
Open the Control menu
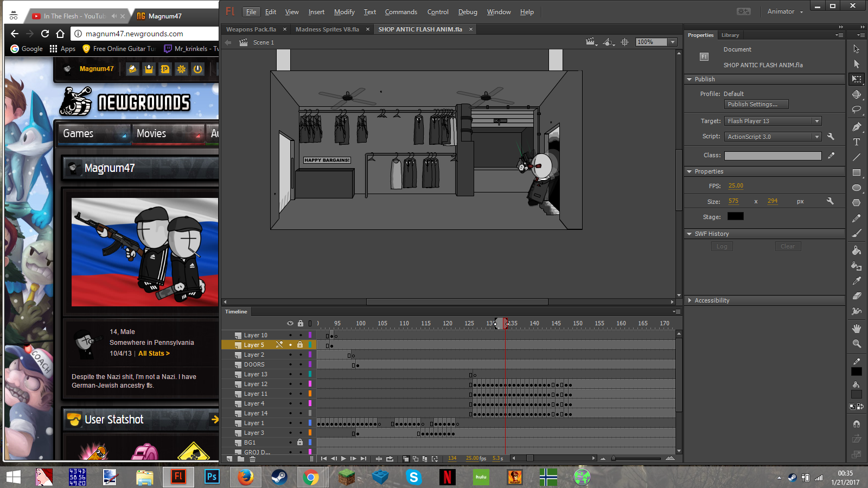[x=438, y=12]
